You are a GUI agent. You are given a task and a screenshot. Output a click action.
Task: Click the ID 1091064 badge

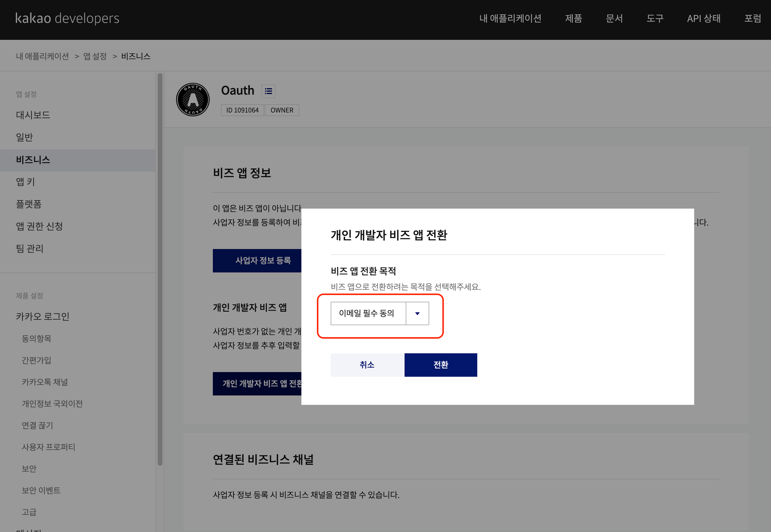(x=242, y=110)
